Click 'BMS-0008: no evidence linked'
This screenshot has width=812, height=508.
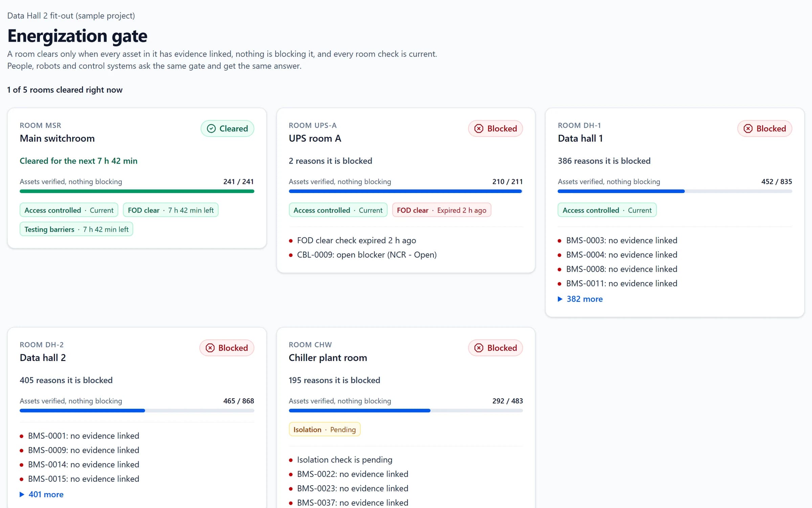[622, 269]
